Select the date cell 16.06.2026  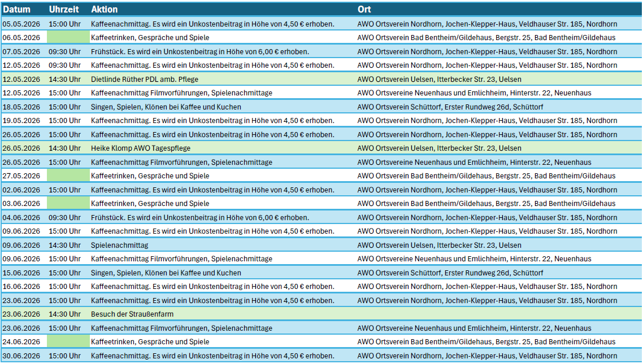tap(21, 287)
